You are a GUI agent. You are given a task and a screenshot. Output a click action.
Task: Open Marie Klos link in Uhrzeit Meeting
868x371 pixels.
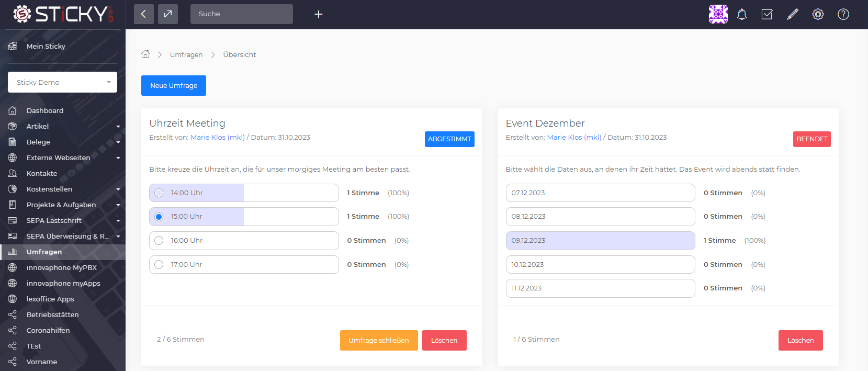[x=218, y=137]
